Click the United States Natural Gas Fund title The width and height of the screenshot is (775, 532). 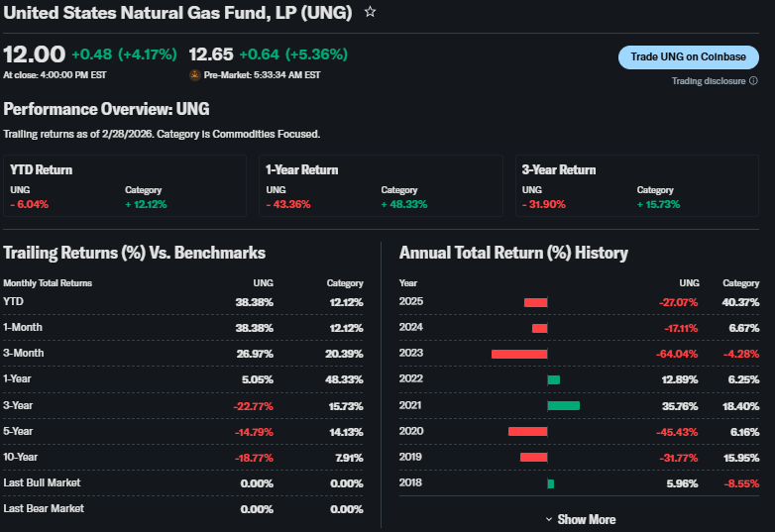(x=178, y=12)
